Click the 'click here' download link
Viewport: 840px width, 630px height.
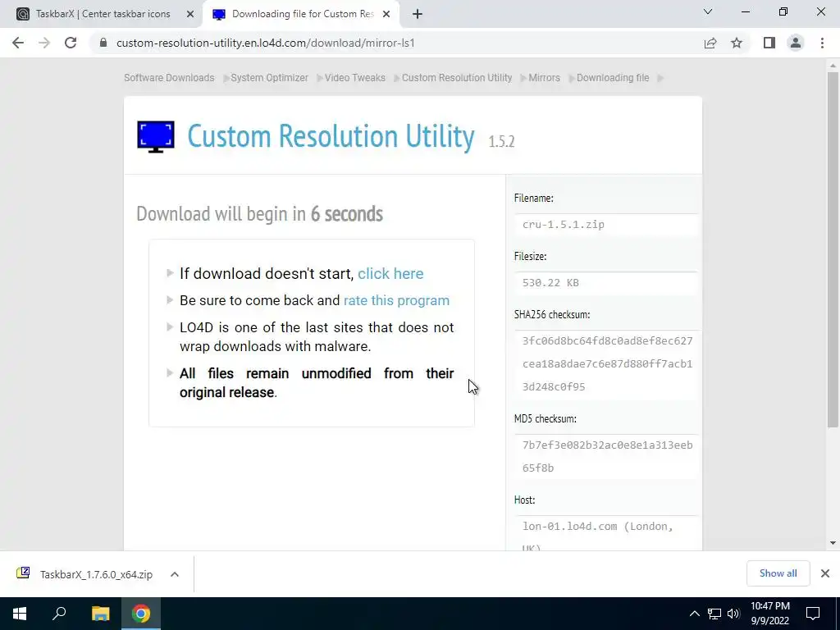(x=390, y=273)
